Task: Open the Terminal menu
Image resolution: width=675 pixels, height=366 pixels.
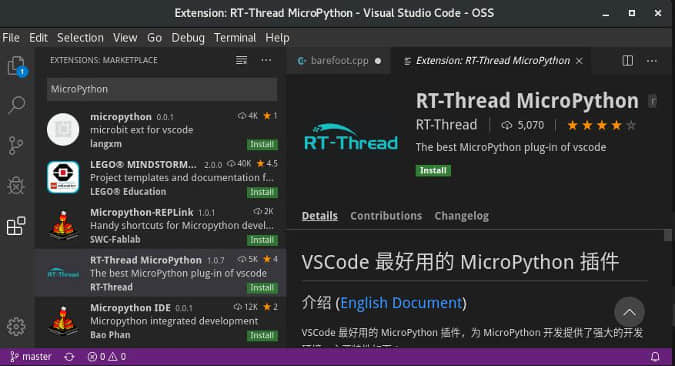Action: (x=235, y=38)
